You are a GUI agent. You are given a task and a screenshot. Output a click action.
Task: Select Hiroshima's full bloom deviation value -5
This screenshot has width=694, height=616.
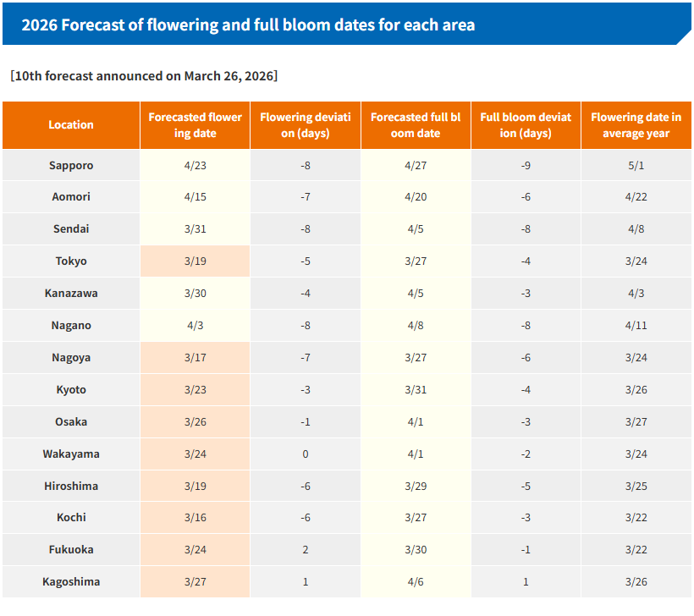pos(526,487)
